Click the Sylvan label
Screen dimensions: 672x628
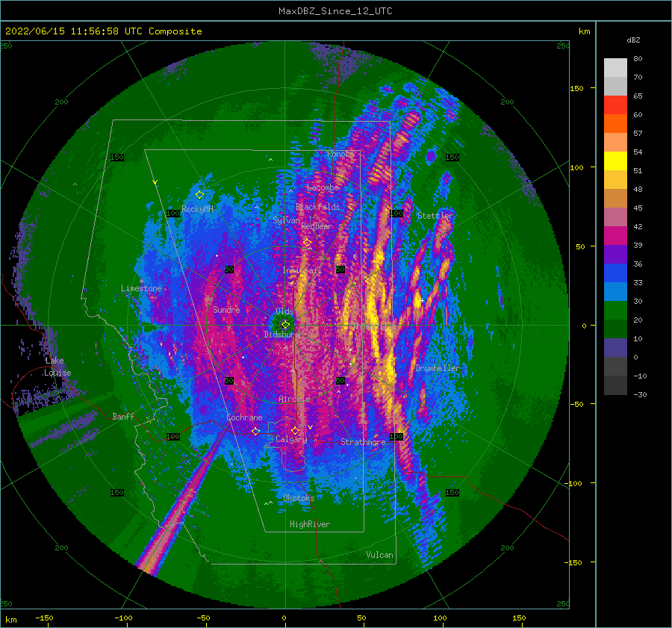pyautogui.click(x=286, y=220)
